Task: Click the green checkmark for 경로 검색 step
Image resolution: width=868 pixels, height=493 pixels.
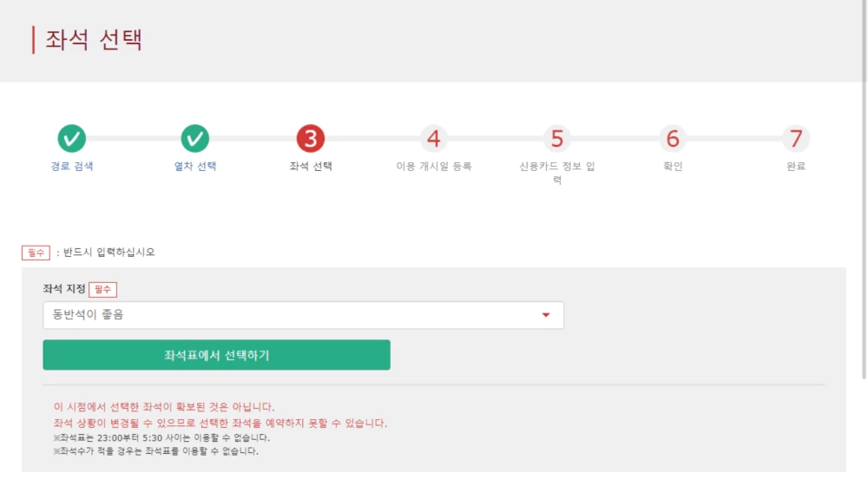Action: click(x=72, y=138)
